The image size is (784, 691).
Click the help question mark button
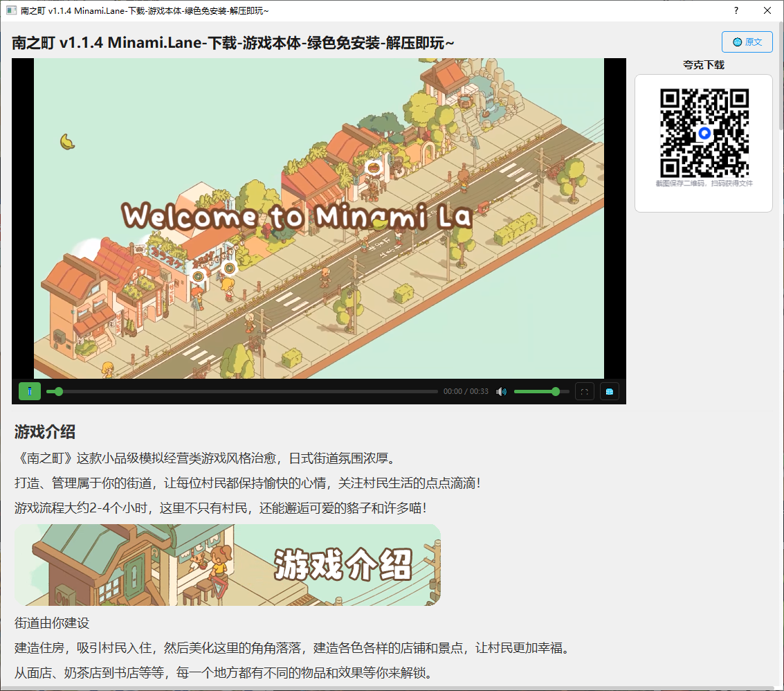pyautogui.click(x=736, y=10)
